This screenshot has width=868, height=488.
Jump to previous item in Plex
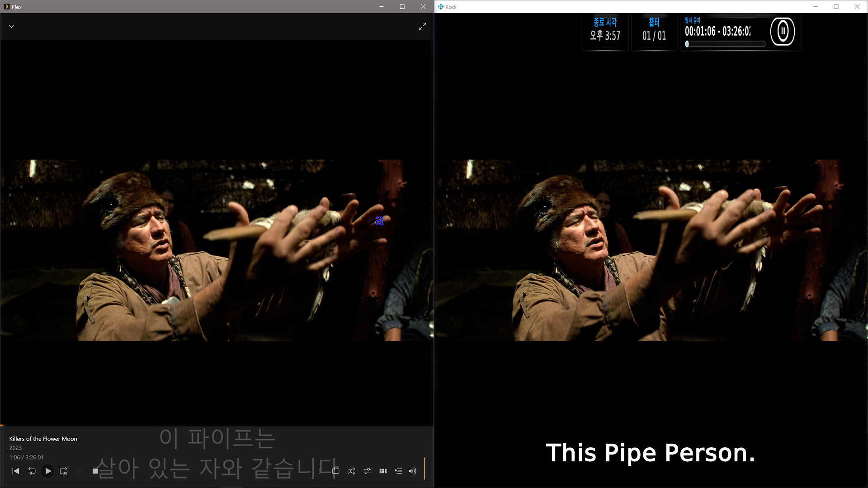tap(16, 471)
